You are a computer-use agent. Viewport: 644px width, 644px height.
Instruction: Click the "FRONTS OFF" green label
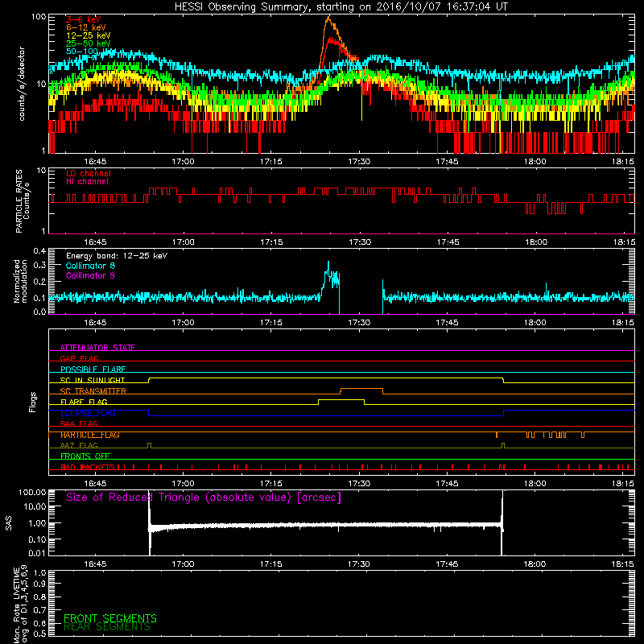click(85, 456)
